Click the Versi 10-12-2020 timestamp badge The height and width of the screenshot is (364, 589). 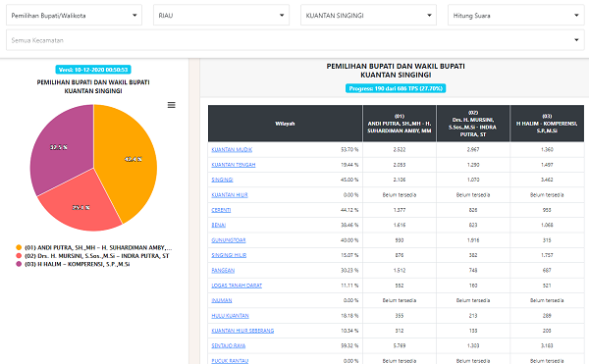click(93, 70)
